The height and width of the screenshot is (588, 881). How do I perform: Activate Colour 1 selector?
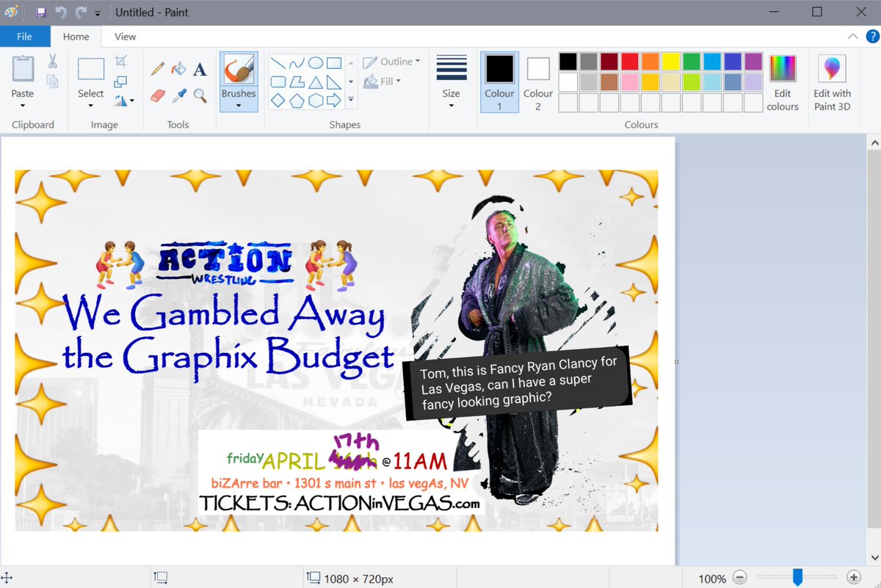pos(499,82)
